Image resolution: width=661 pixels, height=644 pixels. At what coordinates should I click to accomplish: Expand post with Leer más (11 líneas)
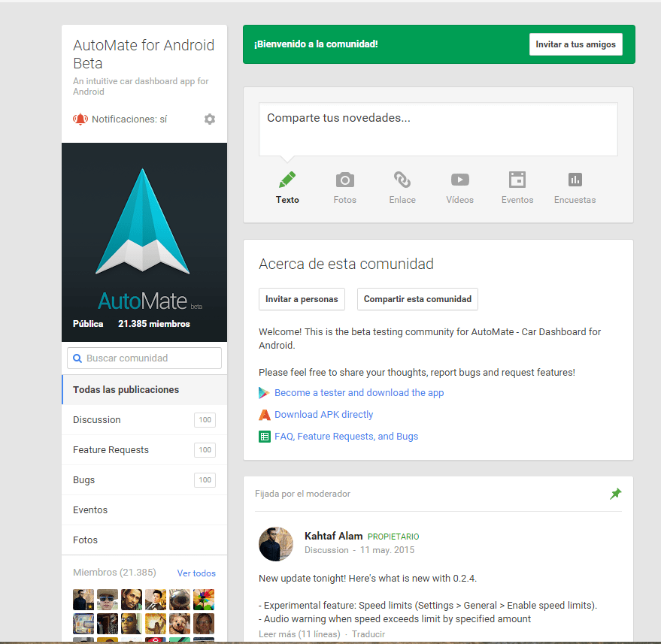(299, 634)
